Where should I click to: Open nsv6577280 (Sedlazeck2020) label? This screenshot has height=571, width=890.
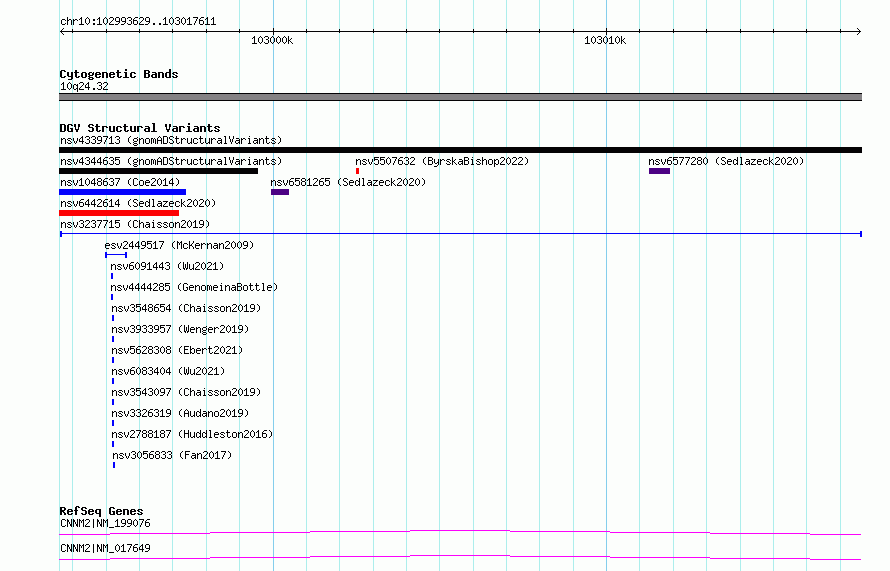727,161
